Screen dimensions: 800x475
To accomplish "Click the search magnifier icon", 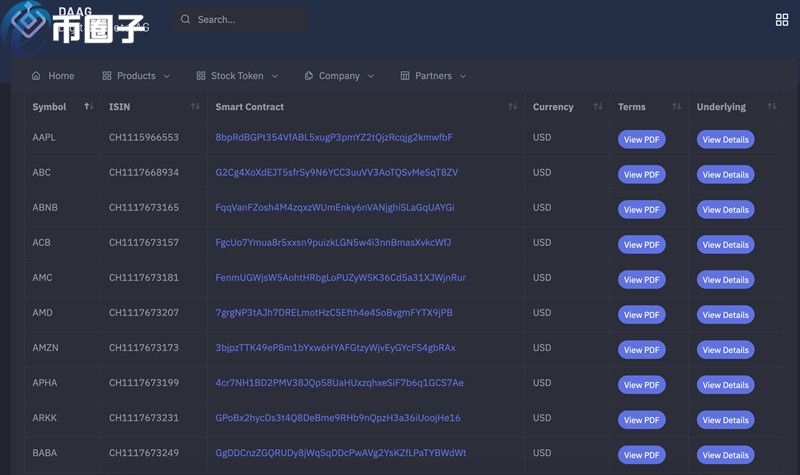I will tap(185, 19).
